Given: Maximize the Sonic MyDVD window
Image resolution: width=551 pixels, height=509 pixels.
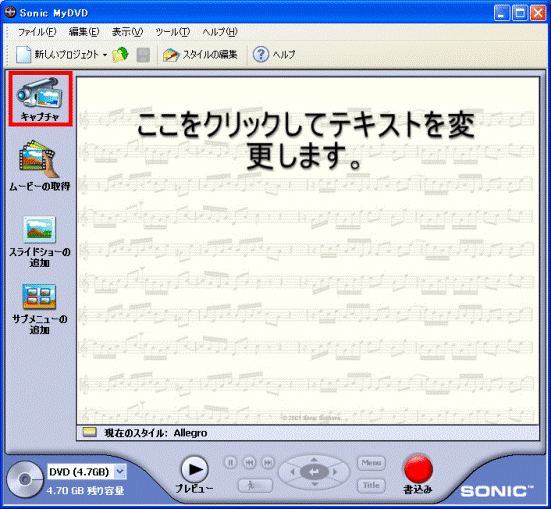Looking at the screenshot, I should point(520,13).
